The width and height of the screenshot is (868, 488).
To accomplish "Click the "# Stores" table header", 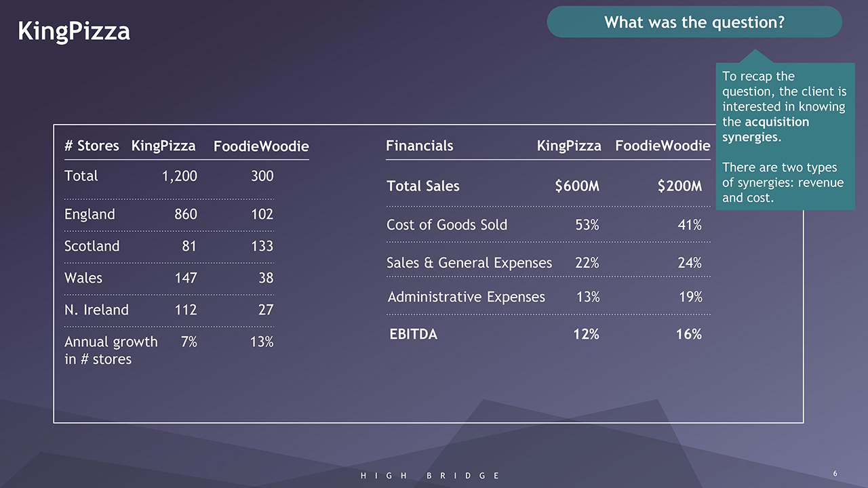I will tap(92, 146).
